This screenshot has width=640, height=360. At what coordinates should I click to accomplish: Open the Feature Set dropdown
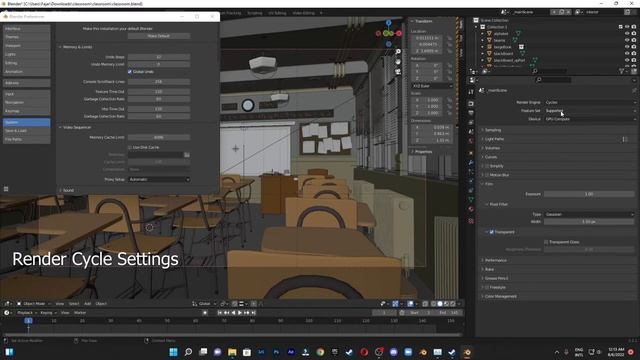(590, 111)
